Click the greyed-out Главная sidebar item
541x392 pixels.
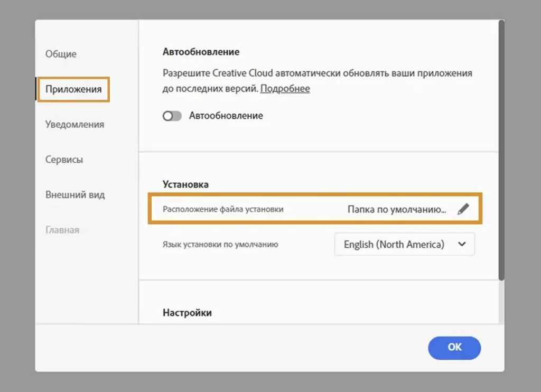[x=62, y=230]
